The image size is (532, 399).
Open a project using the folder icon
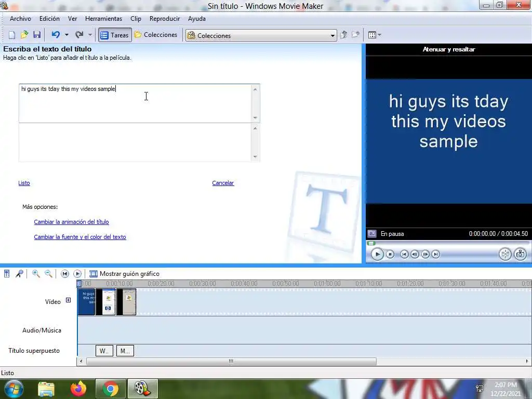(24, 35)
